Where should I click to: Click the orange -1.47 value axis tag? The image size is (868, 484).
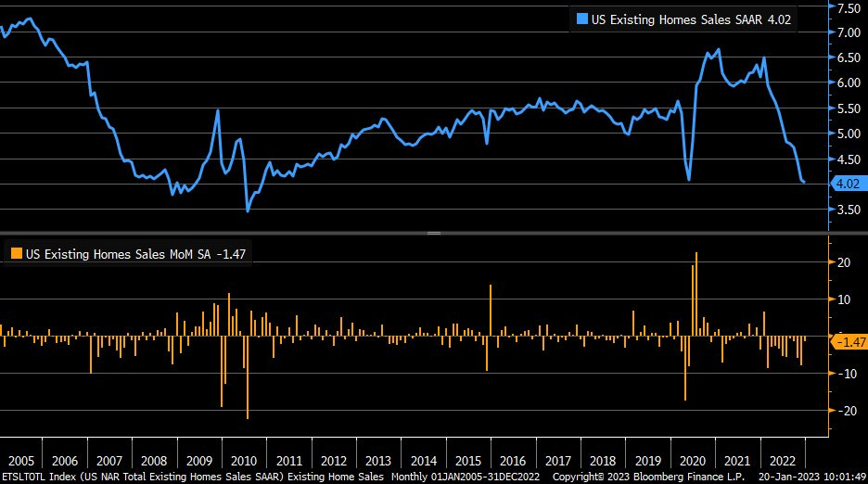(848, 342)
